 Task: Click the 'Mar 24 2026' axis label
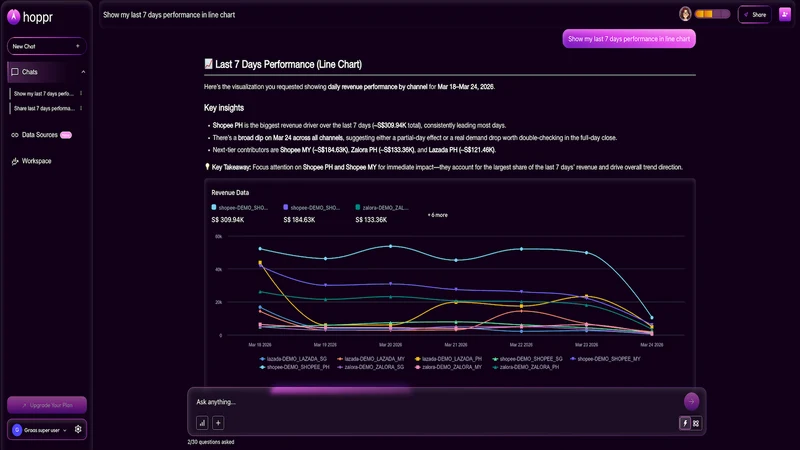652,345
